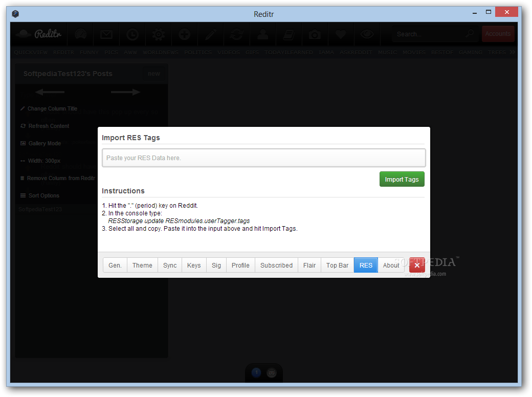Image resolution: width=532 pixels, height=397 pixels.
Task: Open GIFS subreddit shortcut
Action: pos(252,52)
